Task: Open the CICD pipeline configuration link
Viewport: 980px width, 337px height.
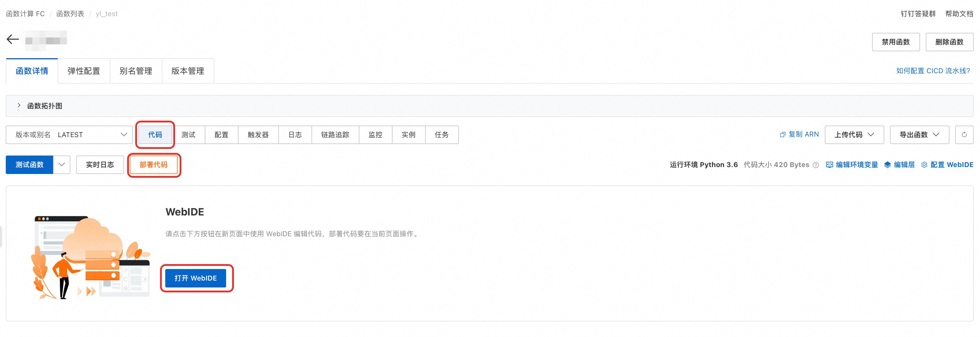Action: click(933, 71)
